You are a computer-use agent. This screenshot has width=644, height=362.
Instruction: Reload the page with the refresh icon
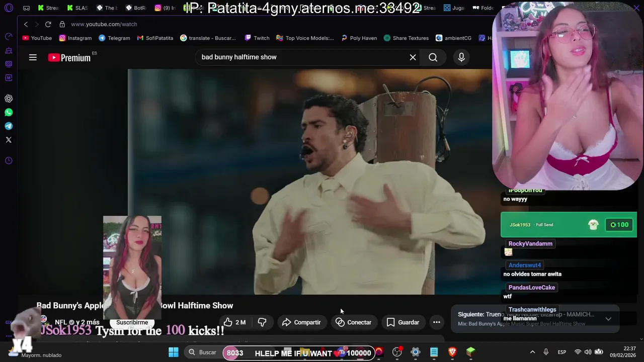(48, 24)
